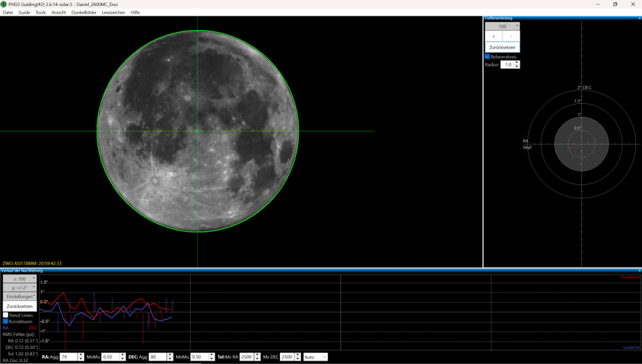Open the Tools menu

point(41,12)
